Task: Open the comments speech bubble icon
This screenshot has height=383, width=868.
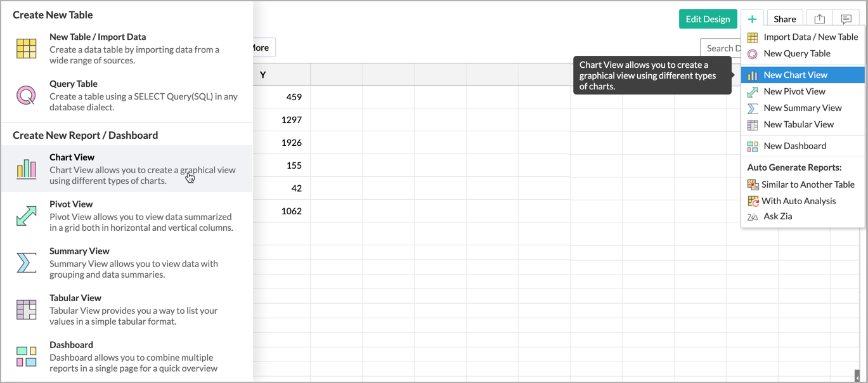Action: [846, 19]
